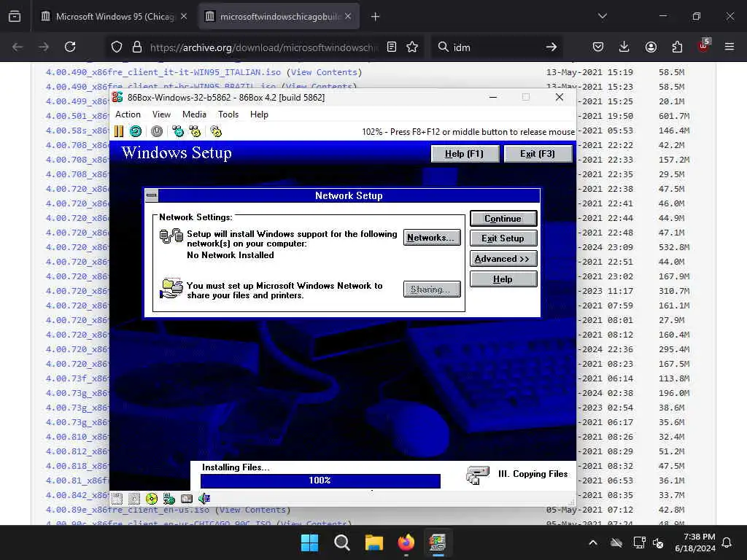Click Help (F1) in Windows Setup header
Screen dimensions: 747x560
pos(465,154)
